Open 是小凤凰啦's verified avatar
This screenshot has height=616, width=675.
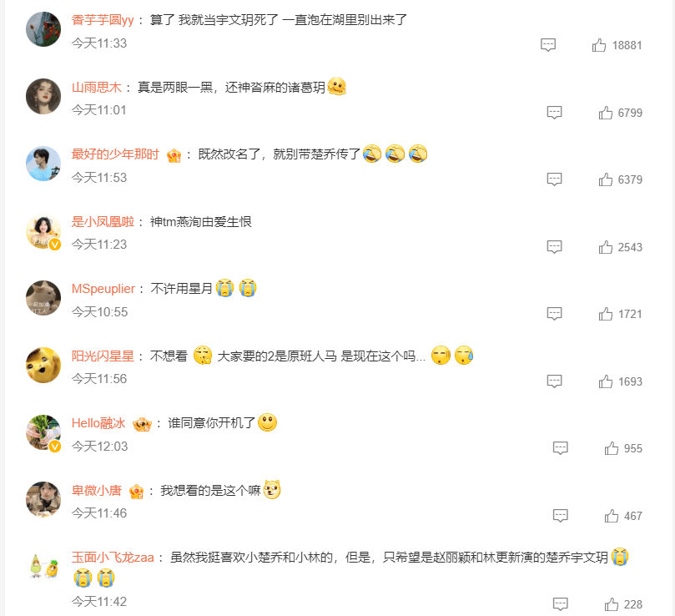pos(43,231)
